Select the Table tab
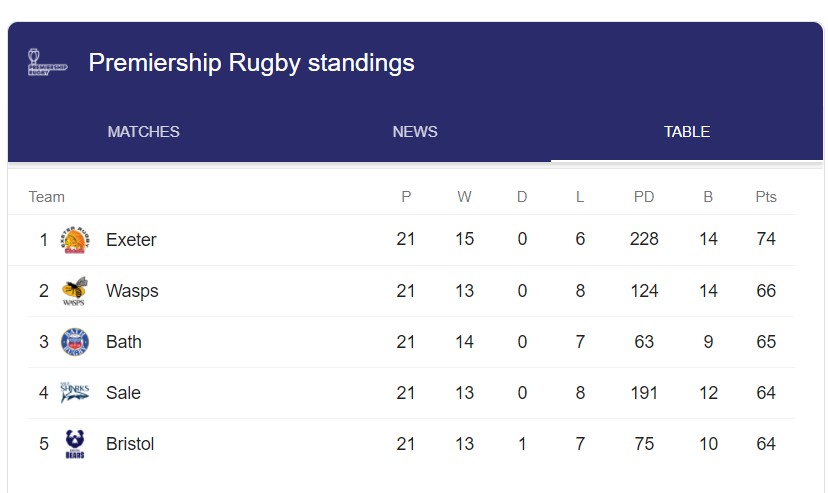828x493 pixels. [x=687, y=132]
